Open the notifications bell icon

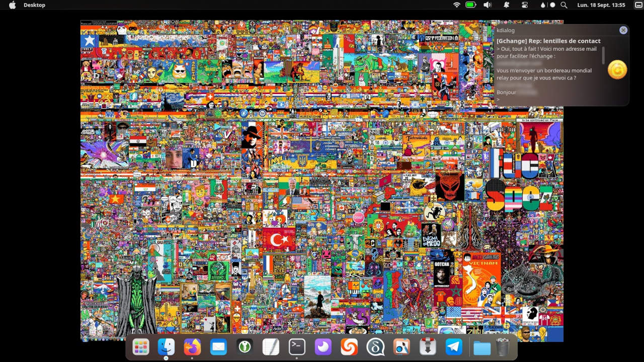[x=507, y=5]
